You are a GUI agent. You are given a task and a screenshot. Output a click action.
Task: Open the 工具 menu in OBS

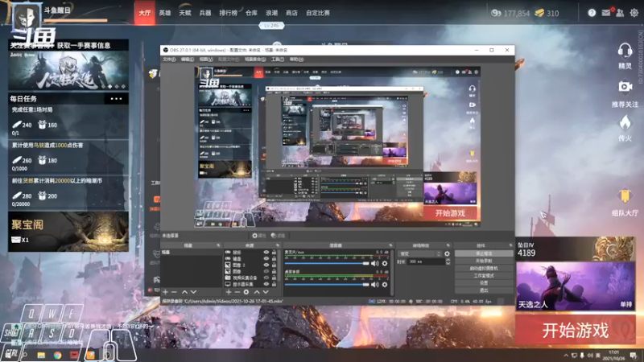tap(277, 60)
